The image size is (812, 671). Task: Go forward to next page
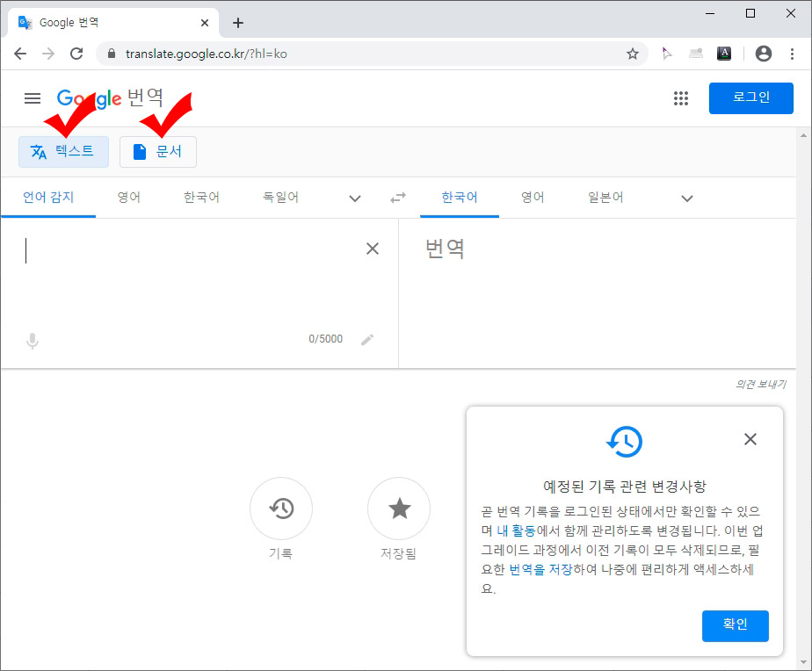pos(48,54)
